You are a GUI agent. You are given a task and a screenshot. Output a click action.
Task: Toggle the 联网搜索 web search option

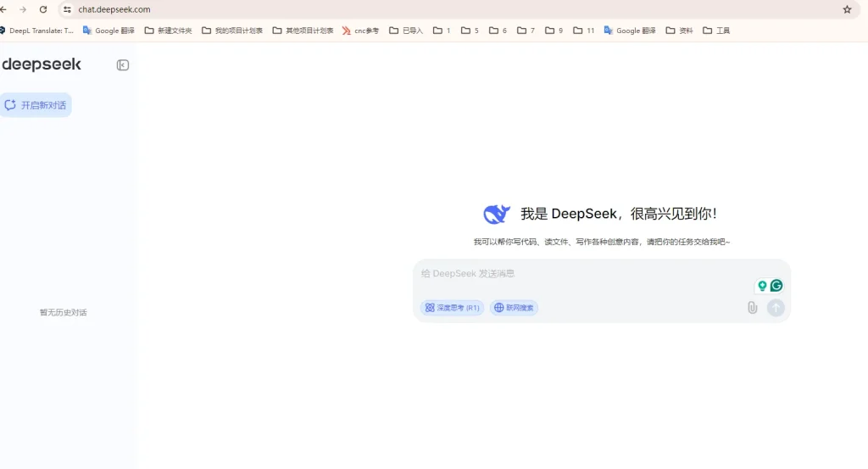click(x=514, y=308)
